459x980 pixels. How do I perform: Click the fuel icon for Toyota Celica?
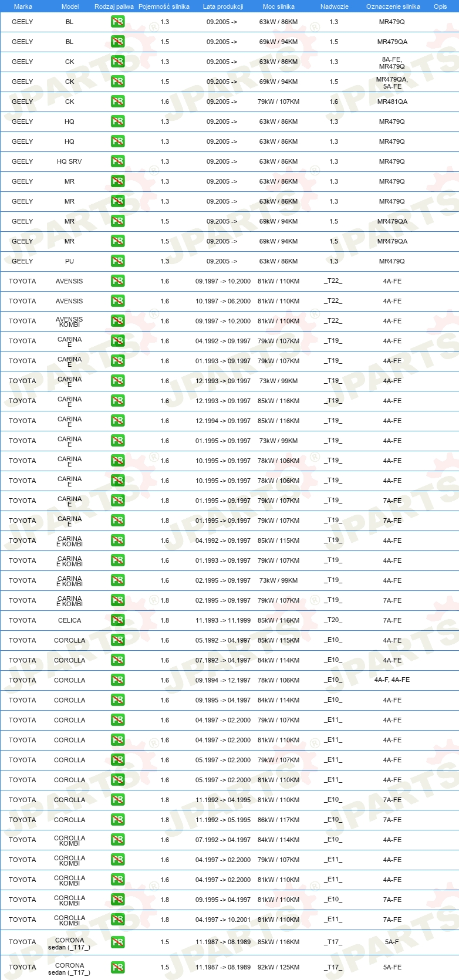pyautogui.click(x=117, y=620)
